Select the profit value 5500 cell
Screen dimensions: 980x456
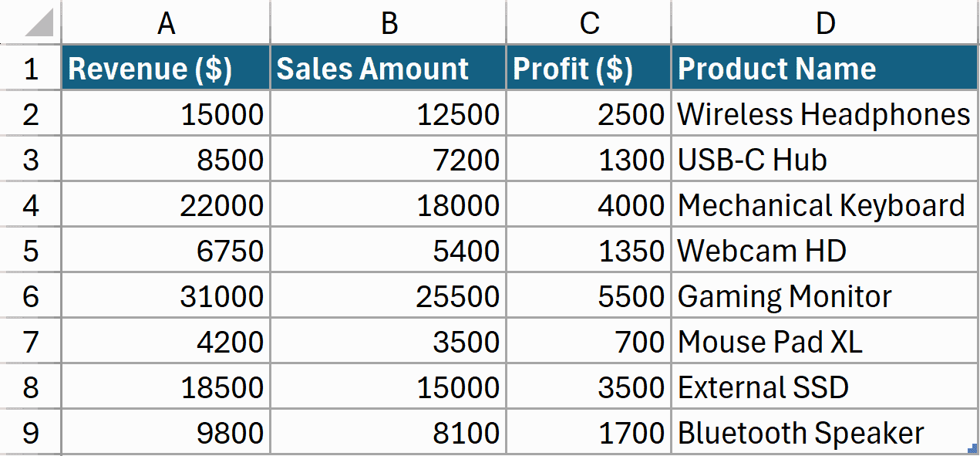(x=588, y=296)
